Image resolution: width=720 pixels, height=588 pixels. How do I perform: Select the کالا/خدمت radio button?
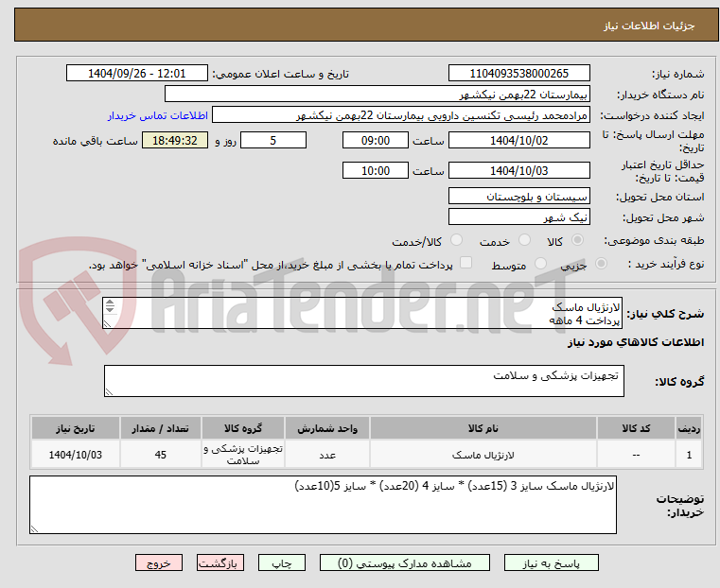click(x=456, y=240)
